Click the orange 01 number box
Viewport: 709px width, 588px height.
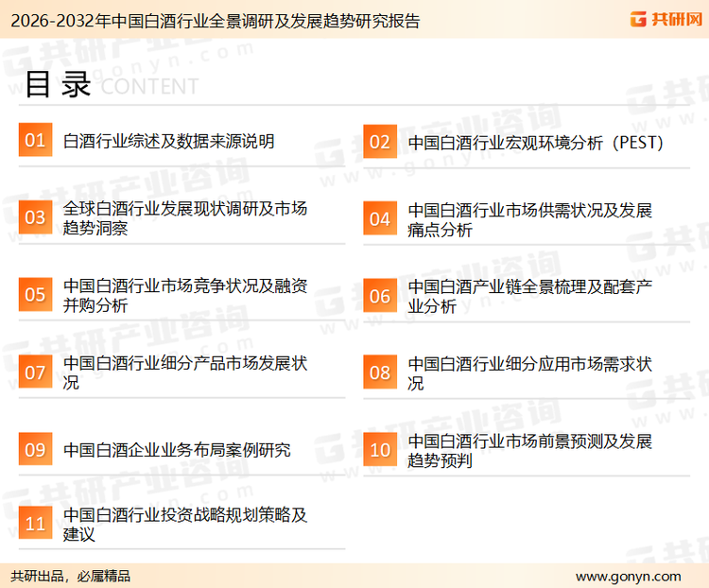pyautogui.click(x=35, y=140)
